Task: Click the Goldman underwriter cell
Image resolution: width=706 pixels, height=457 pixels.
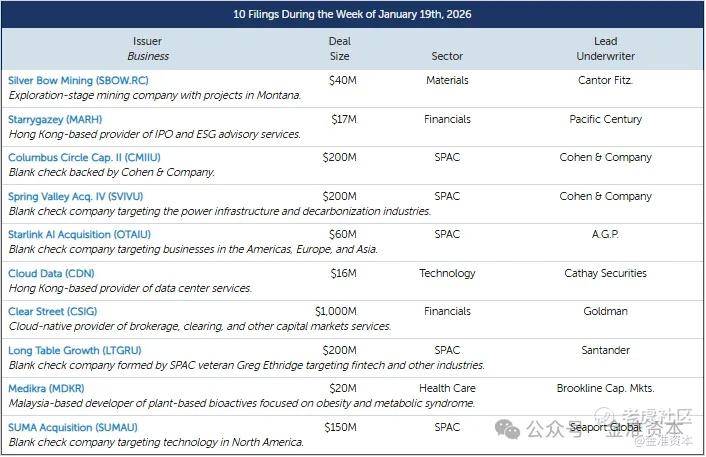Action: click(x=605, y=311)
